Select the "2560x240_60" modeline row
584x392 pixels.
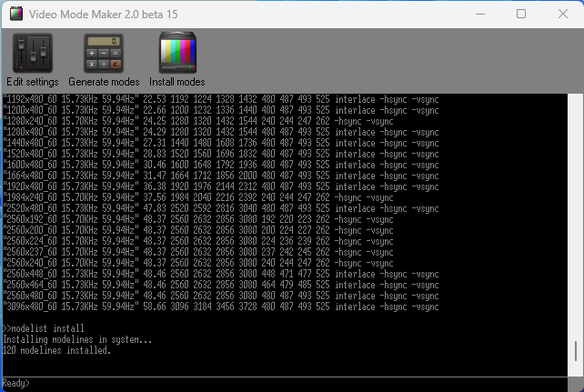pyautogui.click(x=198, y=263)
